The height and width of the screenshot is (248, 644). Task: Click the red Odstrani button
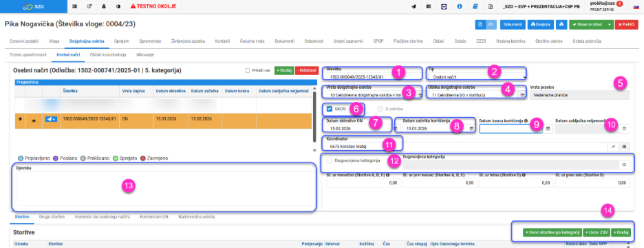[x=306, y=70]
